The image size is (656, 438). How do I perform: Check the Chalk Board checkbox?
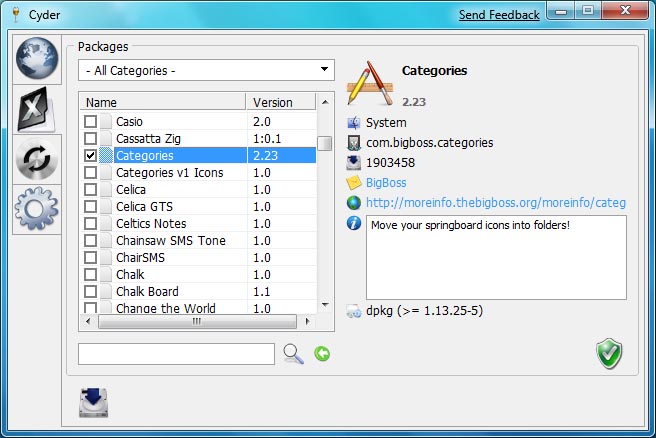(90, 292)
